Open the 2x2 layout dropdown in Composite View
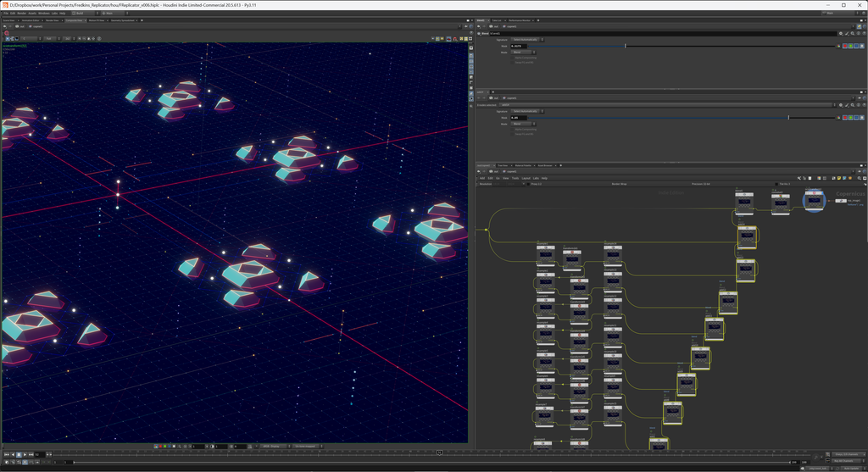This screenshot has width=868, height=472. tap(68, 39)
